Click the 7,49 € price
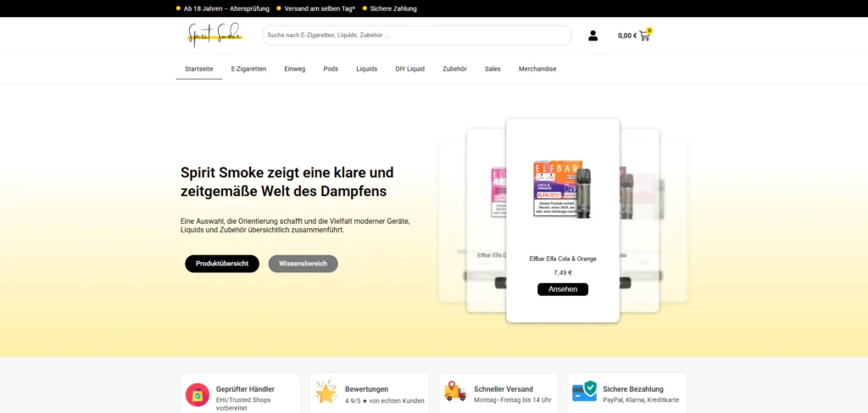The height and width of the screenshot is (413, 868). point(563,272)
